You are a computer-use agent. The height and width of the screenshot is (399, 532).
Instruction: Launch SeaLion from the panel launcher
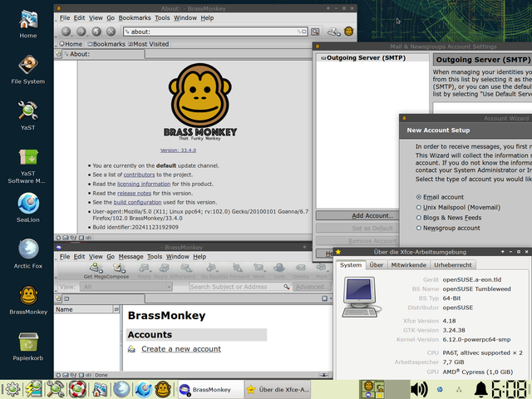pyautogui.click(x=143, y=389)
